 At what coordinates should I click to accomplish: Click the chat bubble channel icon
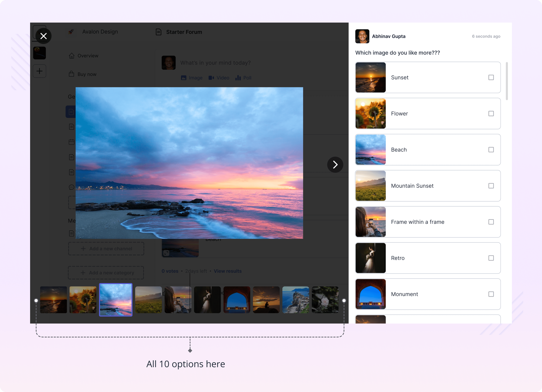point(72,187)
